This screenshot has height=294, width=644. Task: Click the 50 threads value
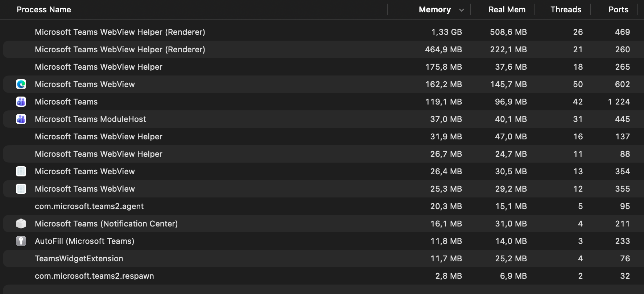coord(578,84)
